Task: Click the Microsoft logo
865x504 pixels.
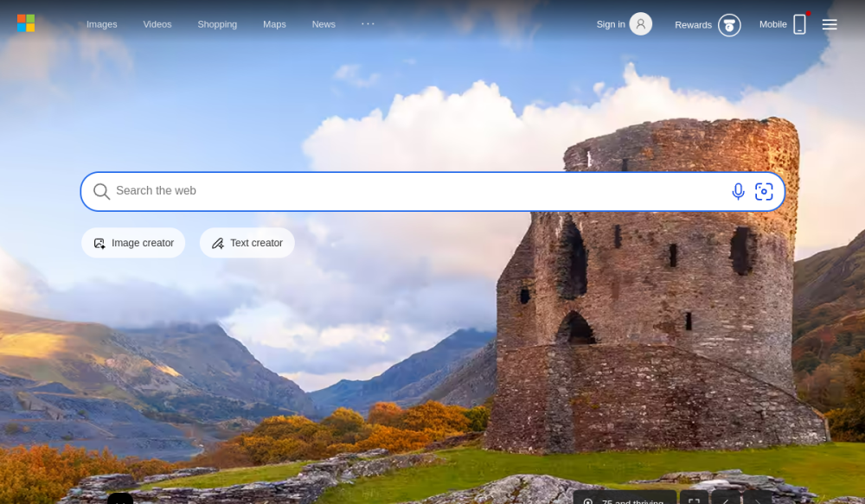Action: [x=26, y=23]
